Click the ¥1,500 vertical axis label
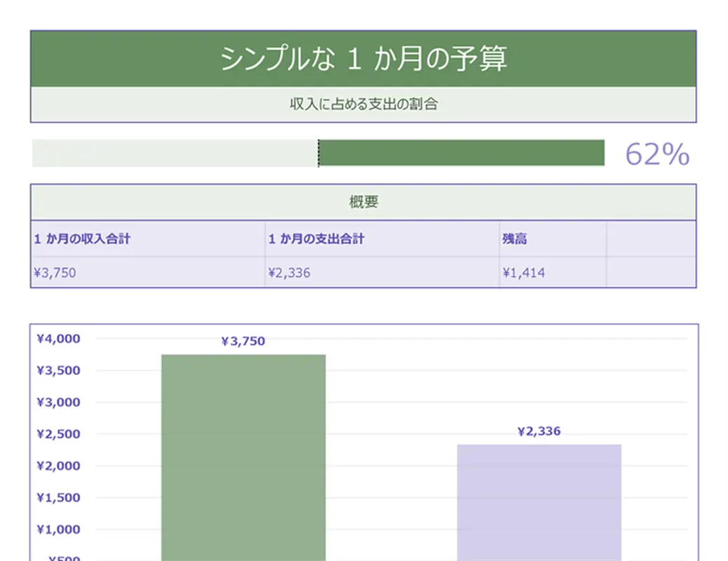The image size is (728, 561). tap(58, 498)
